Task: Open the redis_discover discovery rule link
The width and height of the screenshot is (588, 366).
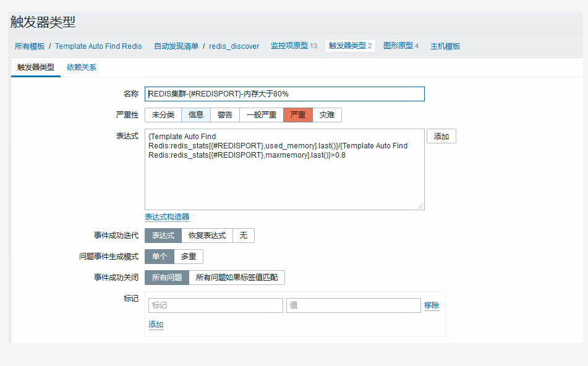Action: pyautogui.click(x=234, y=46)
